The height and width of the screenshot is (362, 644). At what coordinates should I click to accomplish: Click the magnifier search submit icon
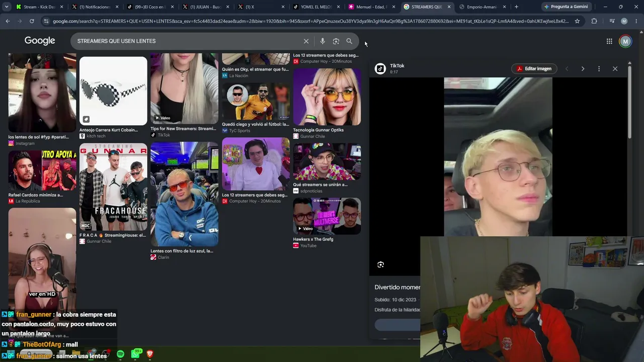[x=349, y=41]
